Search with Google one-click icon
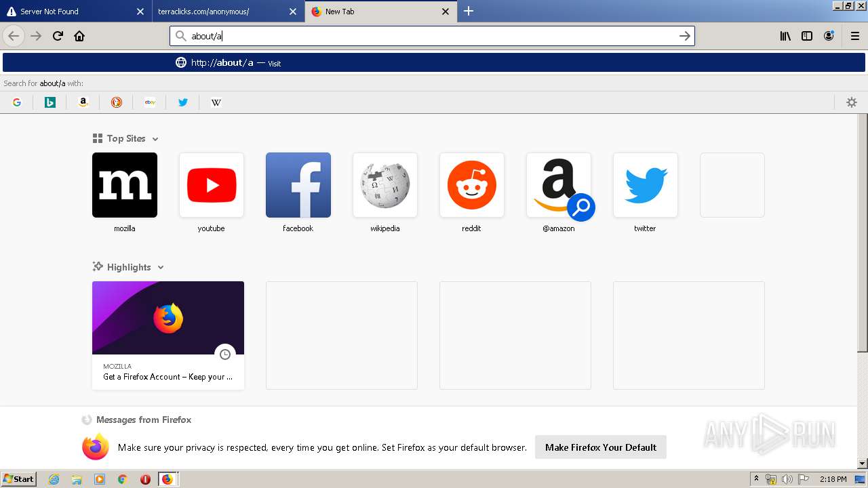 pyautogui.click(x=17, y=102)
